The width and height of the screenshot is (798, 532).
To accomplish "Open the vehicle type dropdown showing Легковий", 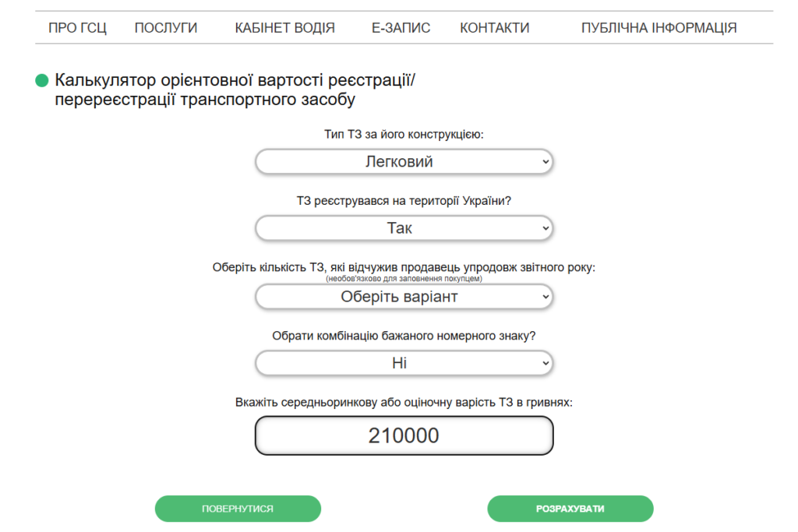I will (404, 161).
